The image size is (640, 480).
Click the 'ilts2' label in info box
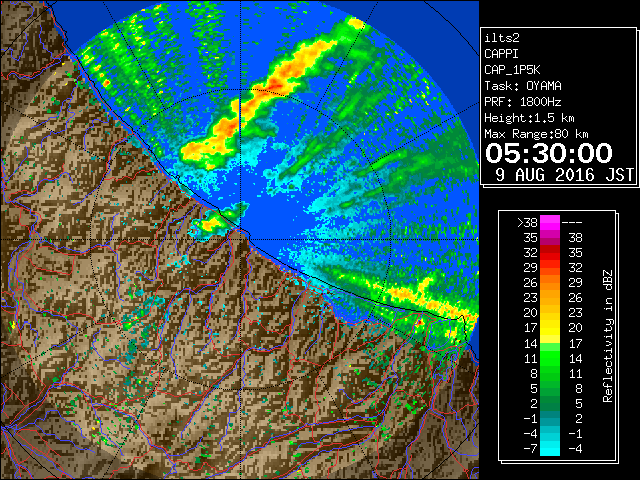pos(502,38)
